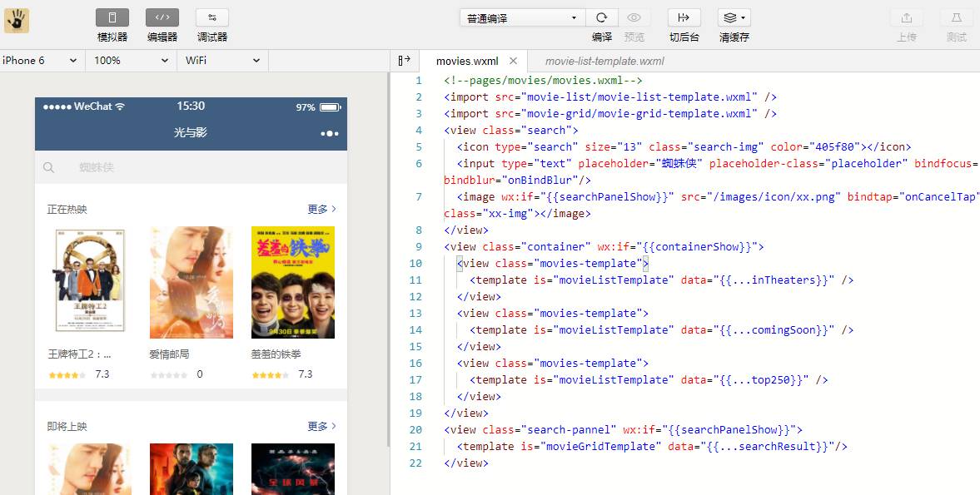980x495 pixels.
Task: Toggle the 编辑器 editor panel
Action: pos(162,17)
